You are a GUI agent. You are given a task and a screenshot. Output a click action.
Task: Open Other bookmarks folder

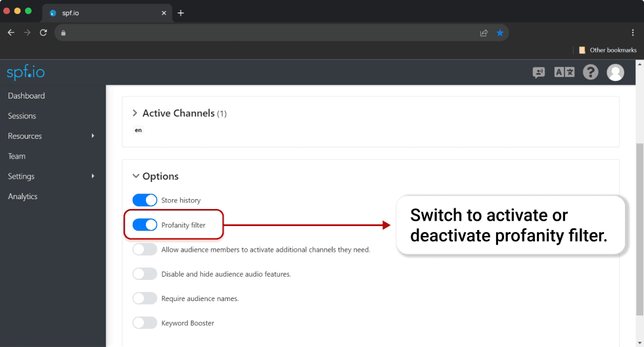pos(607,50)
